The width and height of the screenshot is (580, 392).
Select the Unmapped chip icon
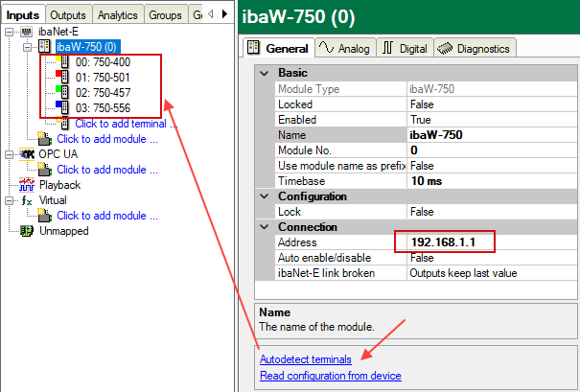pyautogui.click(x=27, y=231)
